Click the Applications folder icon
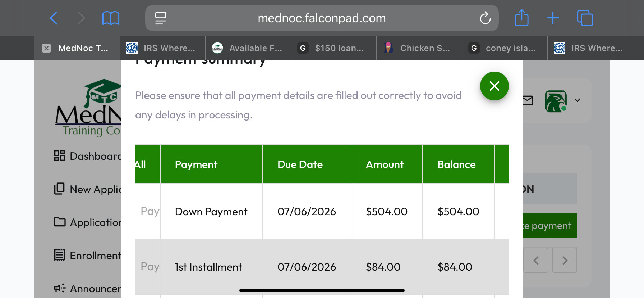The image size is (644, 298). pos(60,222)
